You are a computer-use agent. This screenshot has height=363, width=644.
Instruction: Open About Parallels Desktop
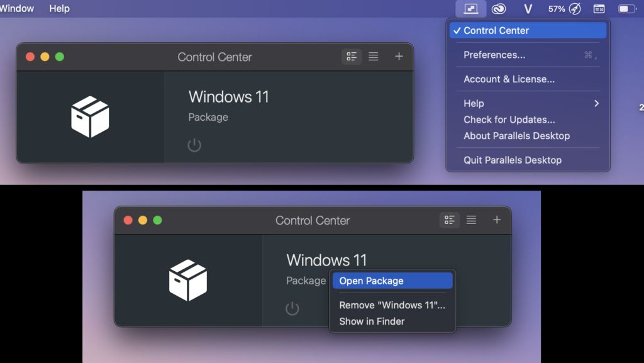pyautogui.click(x=528, y=135)
